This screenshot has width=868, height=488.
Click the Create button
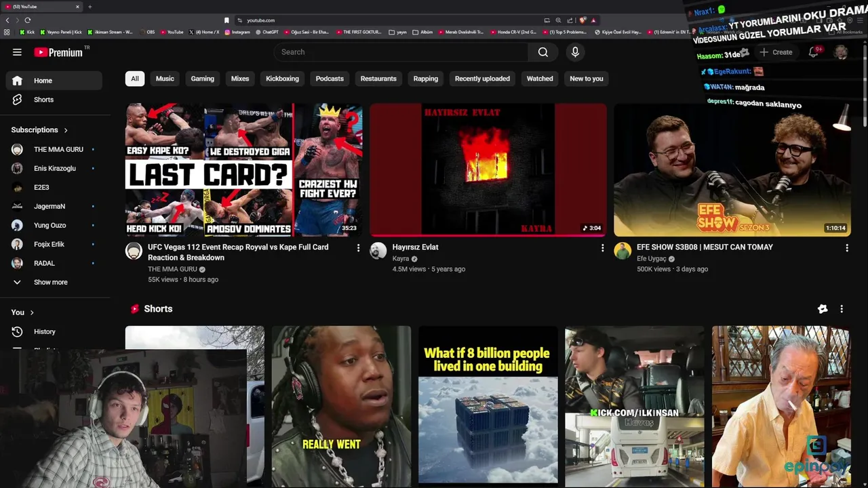pyautogui.click(x=776, y=52)
